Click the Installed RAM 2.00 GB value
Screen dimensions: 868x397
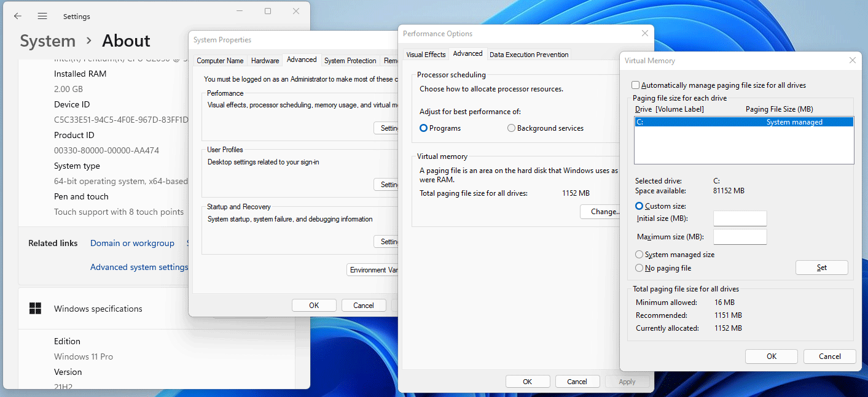pos(68,89)
